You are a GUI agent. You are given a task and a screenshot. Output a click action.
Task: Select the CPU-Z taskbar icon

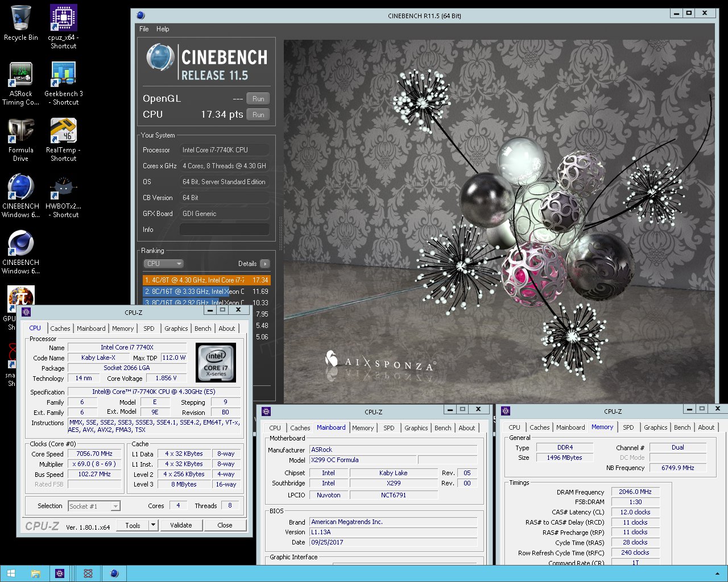click(x=60, y=573)
